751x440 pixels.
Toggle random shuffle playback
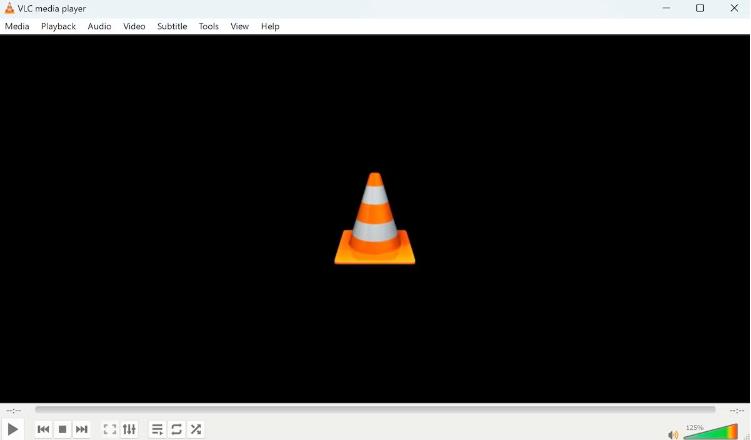point(195,429)
